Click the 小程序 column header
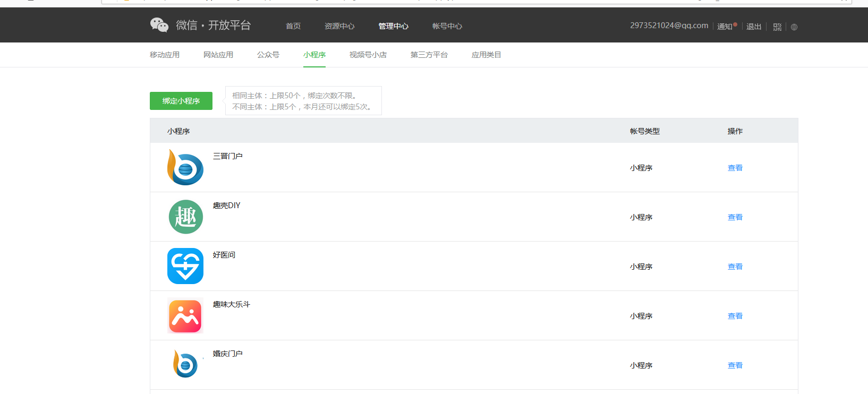This screenshot has width=868, height=394. pos(178,131)
